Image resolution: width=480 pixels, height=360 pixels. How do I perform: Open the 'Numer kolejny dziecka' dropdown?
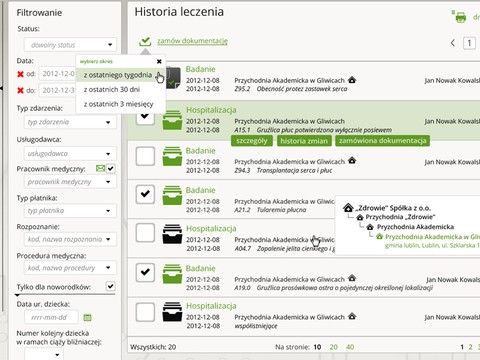pyautogui.click(x=43, y=354)
